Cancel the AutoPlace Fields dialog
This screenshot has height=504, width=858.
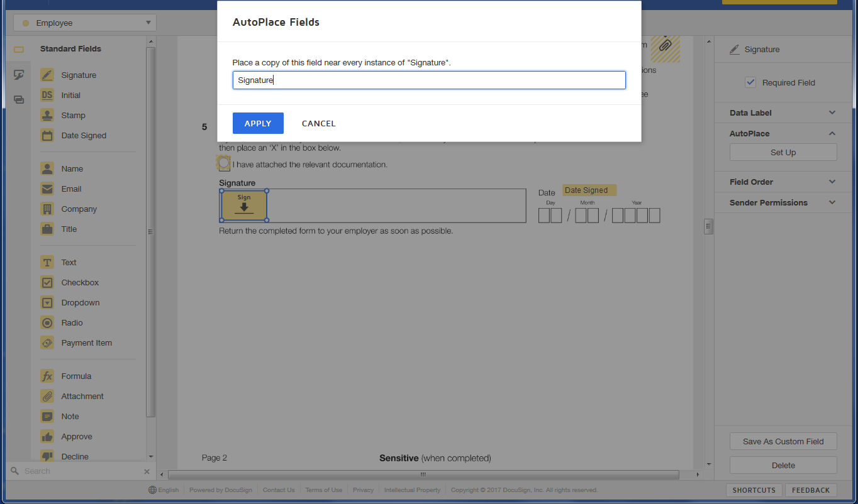tap(318, 123)
